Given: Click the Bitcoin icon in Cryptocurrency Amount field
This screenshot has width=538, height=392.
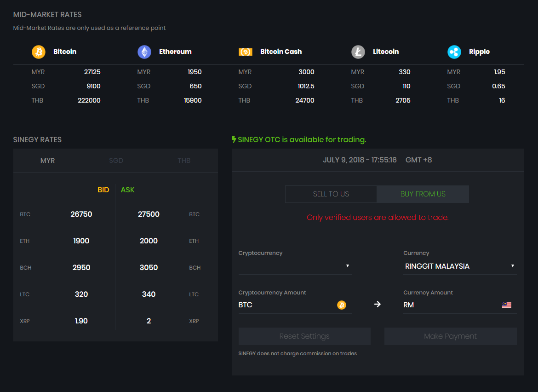Looking at the screenshot, I should coord(341,305).
